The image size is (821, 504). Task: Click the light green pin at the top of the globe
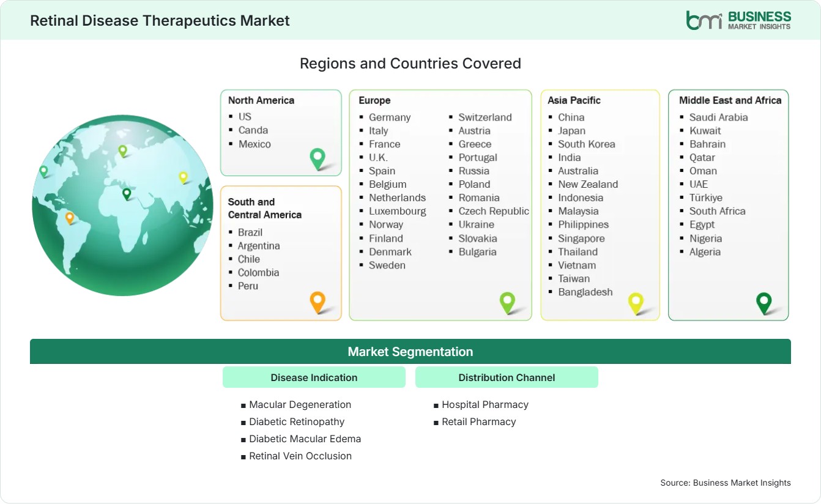(122, 150)
